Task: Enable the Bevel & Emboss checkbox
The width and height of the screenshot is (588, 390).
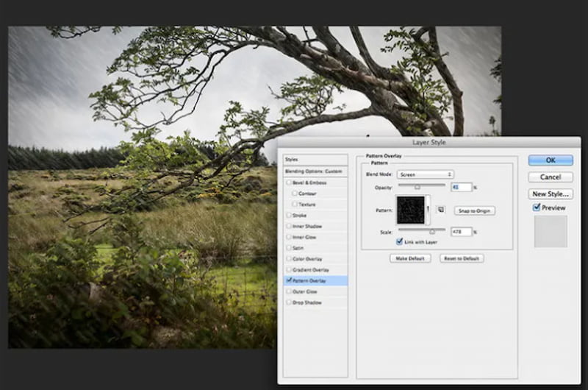Action: click(288, 182)
